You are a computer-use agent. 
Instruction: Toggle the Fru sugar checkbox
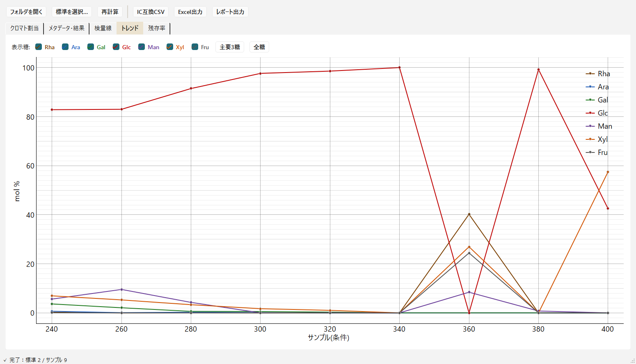[x=195, y=47]
